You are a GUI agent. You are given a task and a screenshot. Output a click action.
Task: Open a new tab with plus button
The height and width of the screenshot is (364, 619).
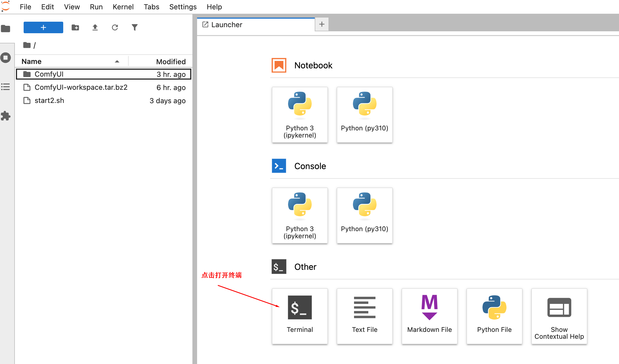click(x=322, y=24)
